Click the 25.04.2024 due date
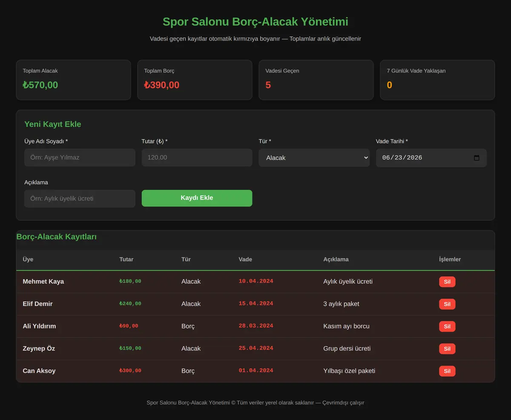Viewport: 511px width, 420px height. click(x=256, y=349)
